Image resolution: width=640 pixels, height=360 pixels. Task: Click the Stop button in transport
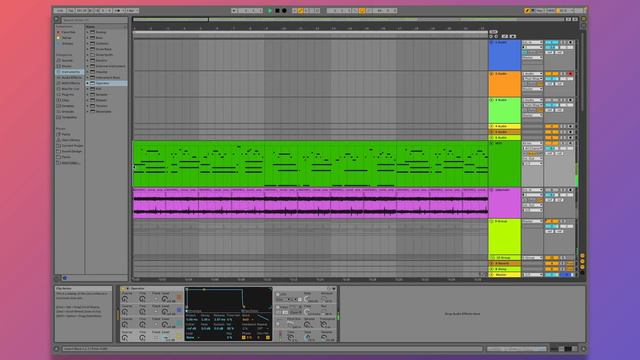[277, 11]
